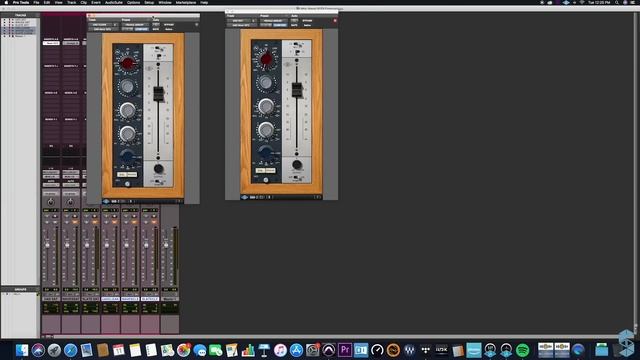
Task: Open Safari from the Dock
Action: tap(70, 350)
